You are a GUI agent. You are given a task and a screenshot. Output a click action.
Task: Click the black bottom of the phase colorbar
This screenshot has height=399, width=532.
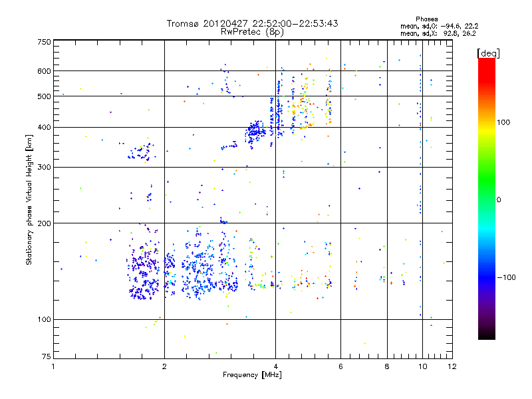(487, 336)
